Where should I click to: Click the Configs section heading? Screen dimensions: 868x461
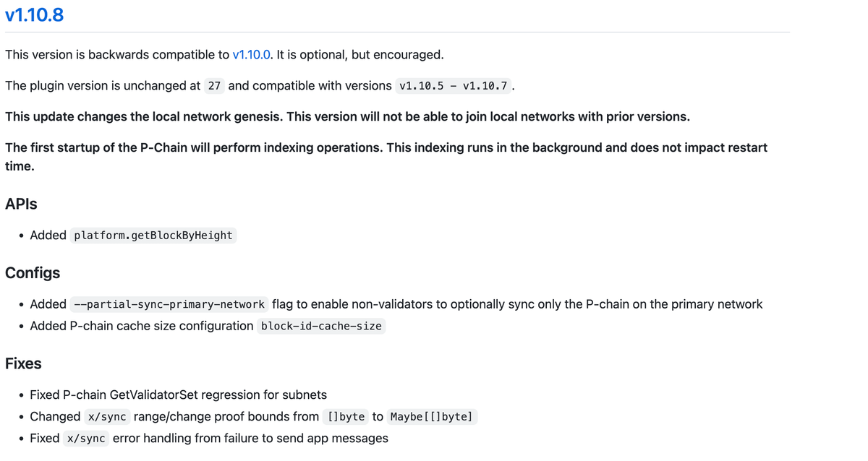pyautogui.click(x=33, y=273)
